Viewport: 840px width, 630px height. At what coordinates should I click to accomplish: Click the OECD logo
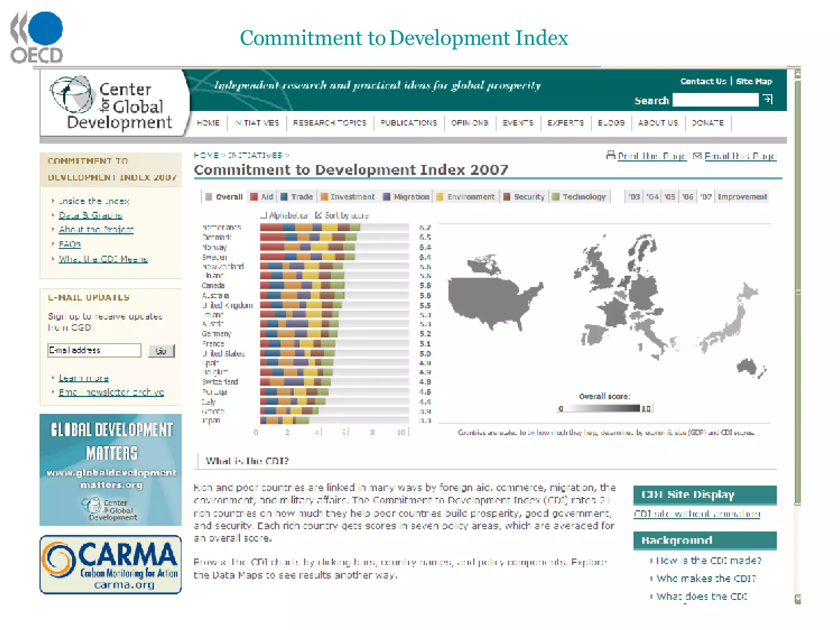coord(37,37)
